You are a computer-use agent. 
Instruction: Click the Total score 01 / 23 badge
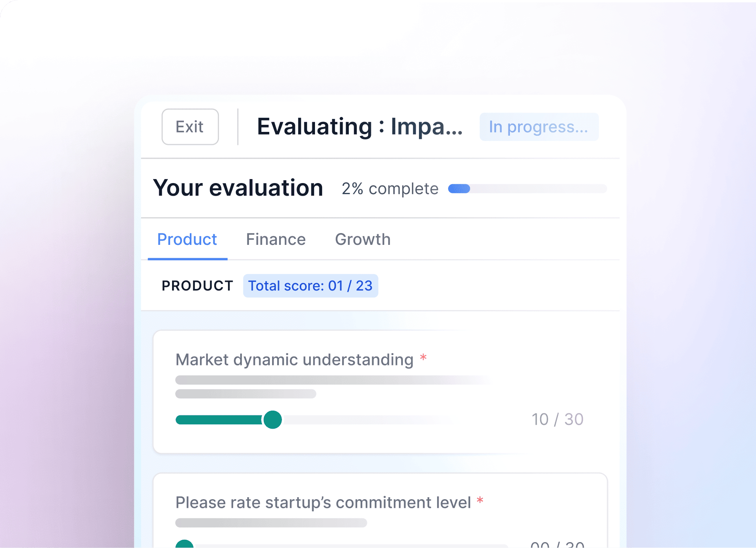pos(310,286)
